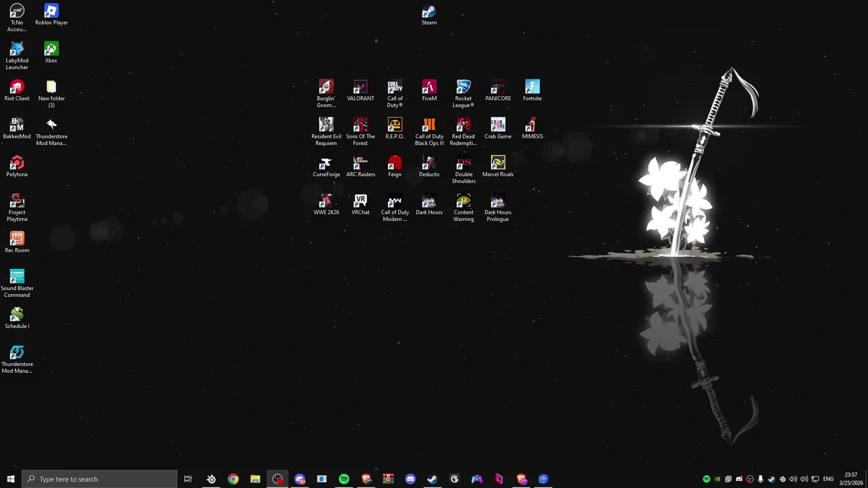
Task: Open File Explorer from the taskbar
Action: [x=255, y=479]
